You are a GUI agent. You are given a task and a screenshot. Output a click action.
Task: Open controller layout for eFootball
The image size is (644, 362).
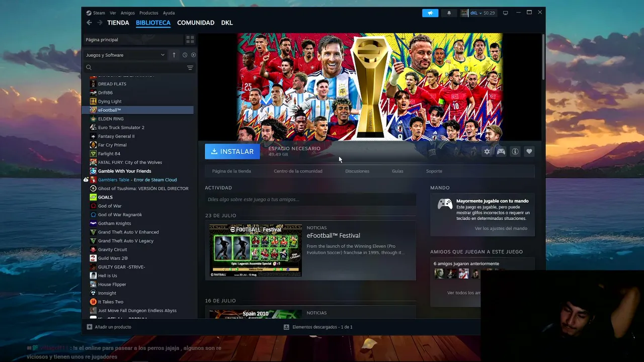(x=501, y=151)
